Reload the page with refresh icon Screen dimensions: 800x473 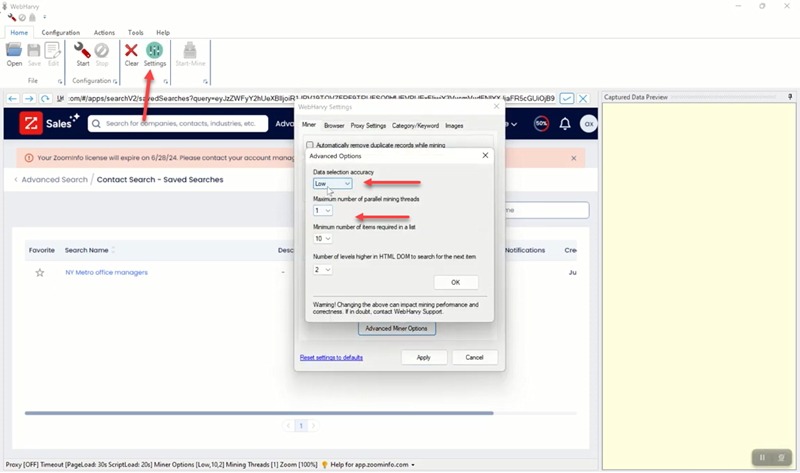[45, 98]
